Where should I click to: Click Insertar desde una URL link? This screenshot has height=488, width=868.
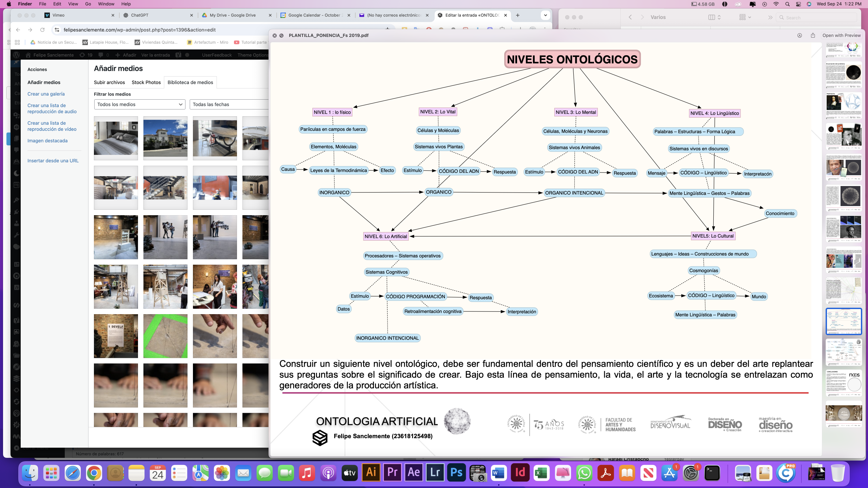coord(53,161)
